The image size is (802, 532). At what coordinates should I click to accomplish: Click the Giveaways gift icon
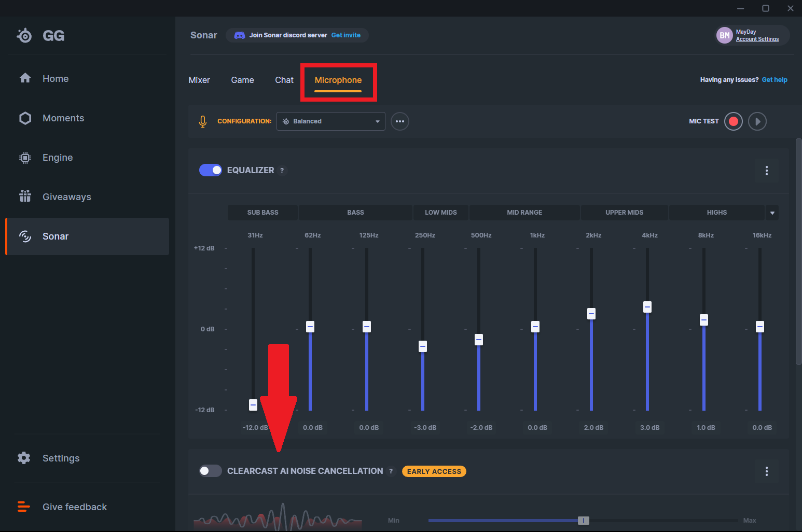point(25,196)
